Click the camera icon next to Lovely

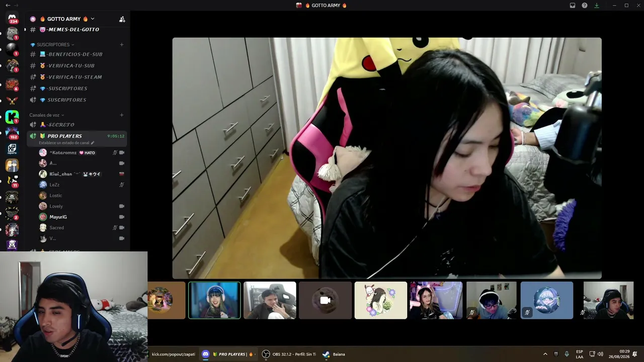(122, 206)
